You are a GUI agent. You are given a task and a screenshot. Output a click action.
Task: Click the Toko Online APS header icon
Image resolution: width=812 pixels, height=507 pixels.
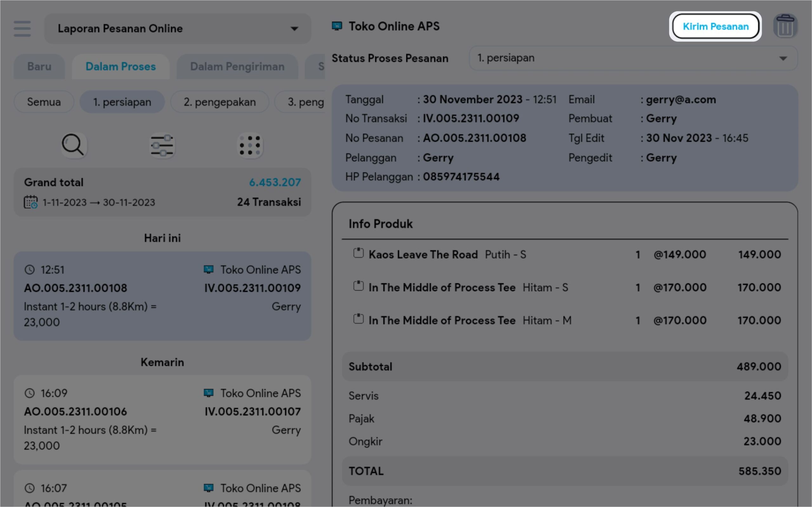tap(337, 26)
